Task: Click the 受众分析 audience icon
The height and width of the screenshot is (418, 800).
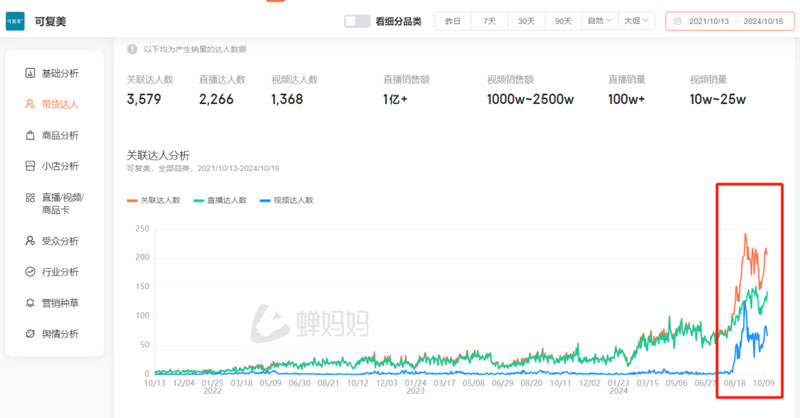Action: (x=31, y=241)
